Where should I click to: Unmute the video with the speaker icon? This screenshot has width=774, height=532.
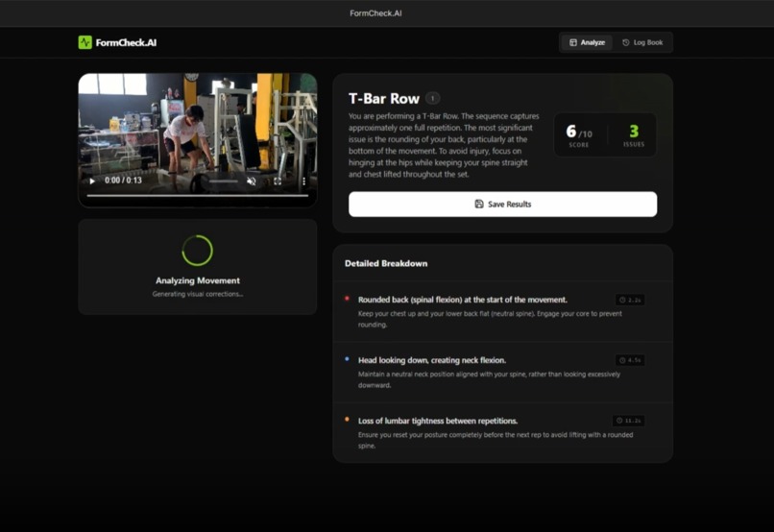pyautogui.click(x=252, y=181)
